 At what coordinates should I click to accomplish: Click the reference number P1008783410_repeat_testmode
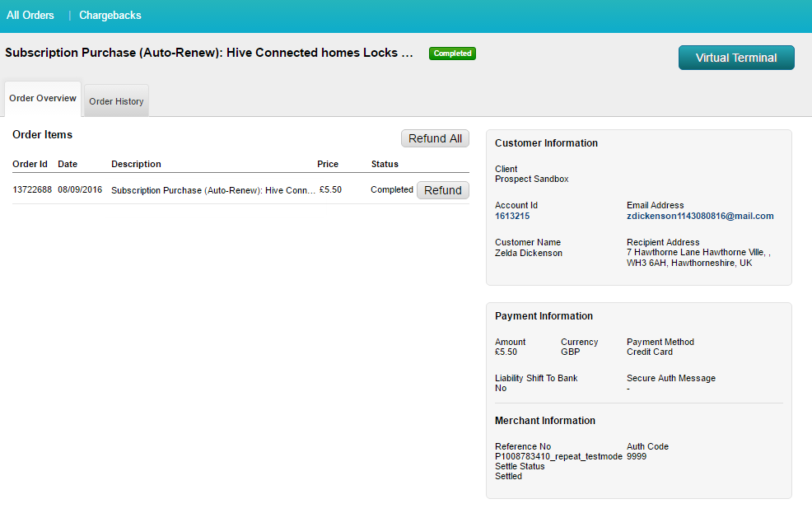pos(558,457)
